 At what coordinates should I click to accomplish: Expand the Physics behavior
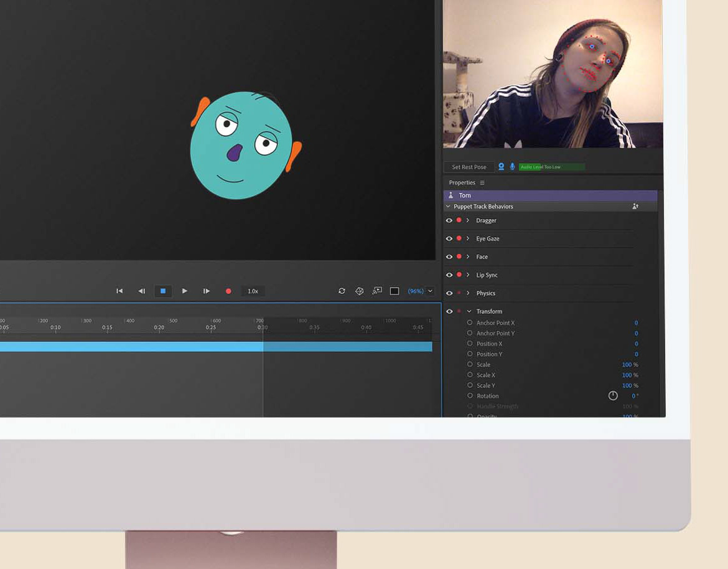point(467,293)
